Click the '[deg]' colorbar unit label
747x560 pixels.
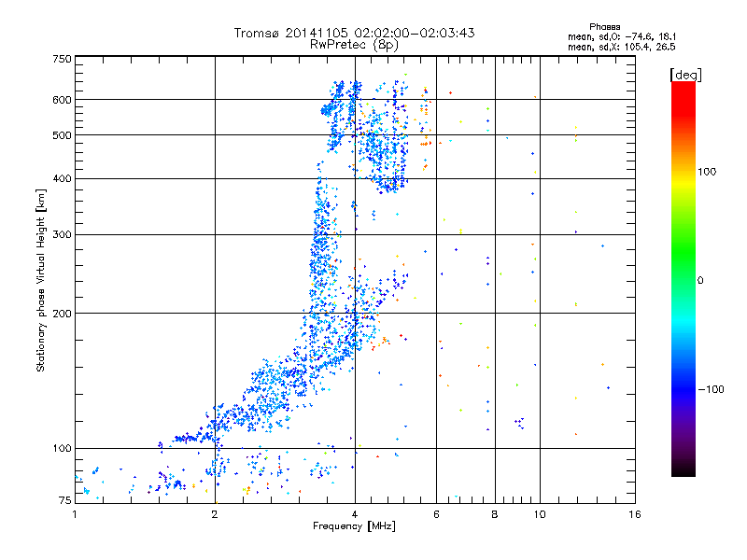(685, 76)
